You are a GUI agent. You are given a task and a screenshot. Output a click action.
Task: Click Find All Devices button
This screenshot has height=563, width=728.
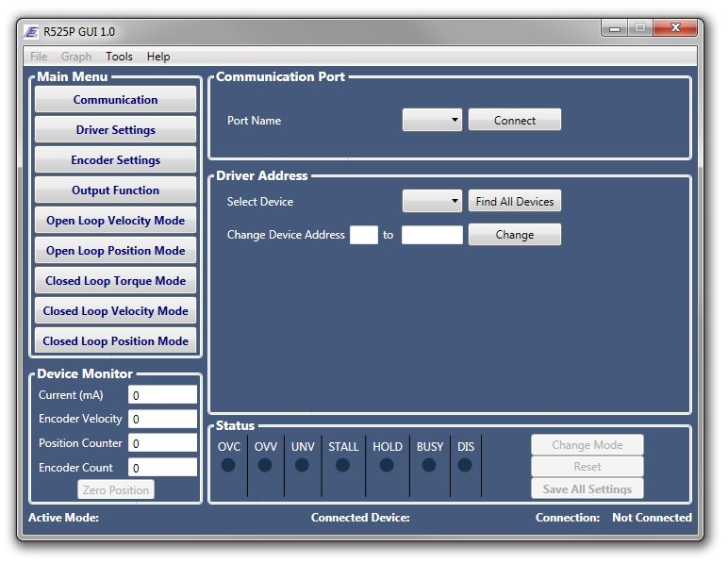coord(514,202)
